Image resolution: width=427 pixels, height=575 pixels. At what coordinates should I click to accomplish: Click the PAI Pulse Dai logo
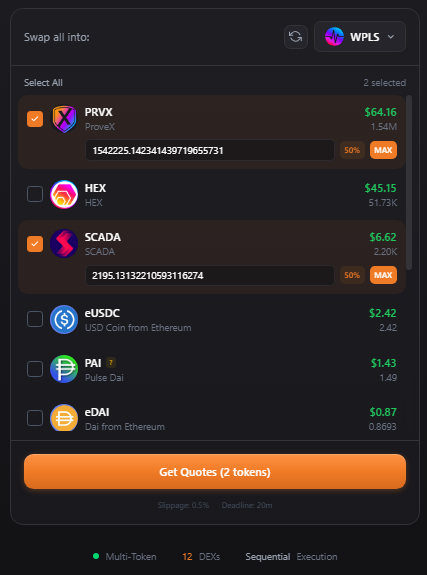point(64,369)
